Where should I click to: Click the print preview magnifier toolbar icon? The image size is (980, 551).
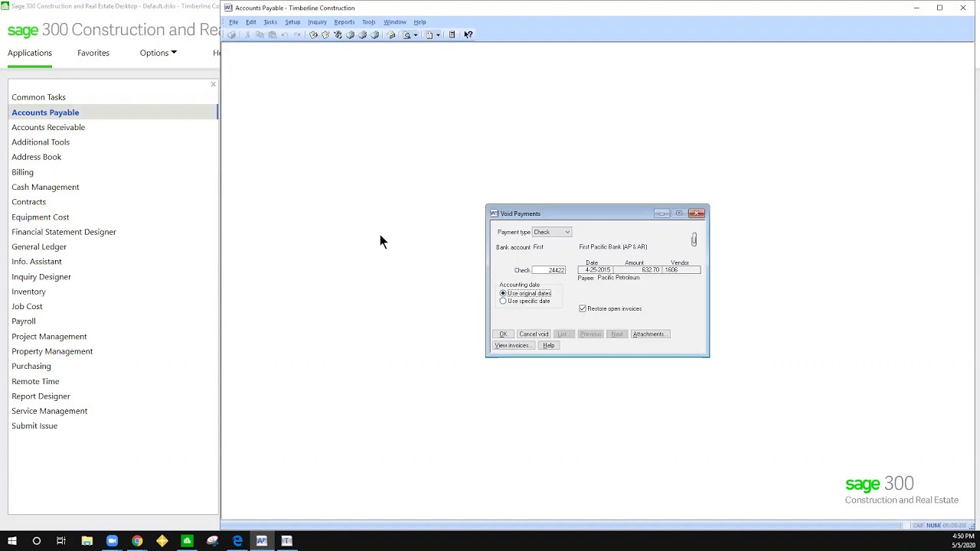pyautogui.click(x=407, y=34)
